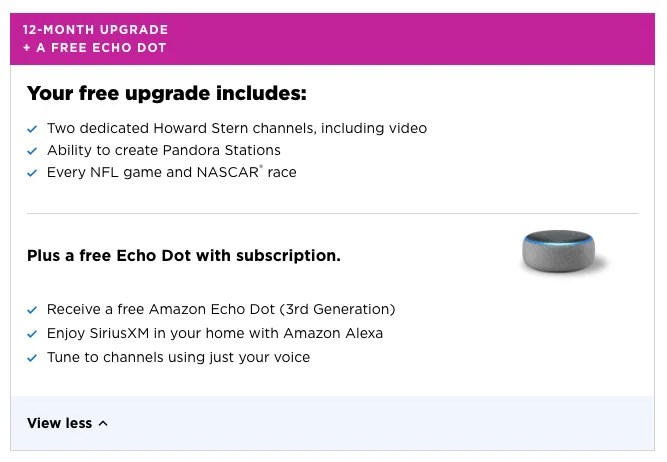Click checkmark next to Pandora Stations
This screenshot has height=462, width=667.
click(x=33, y=151)
